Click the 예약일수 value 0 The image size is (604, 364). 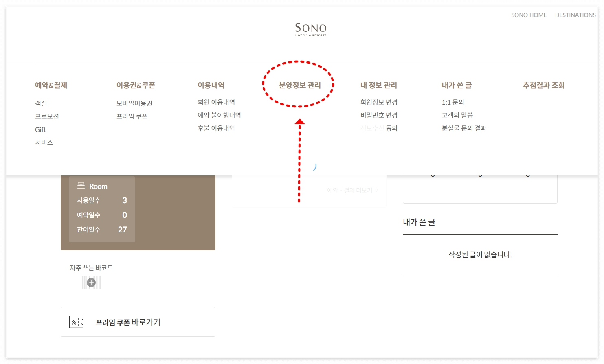(x=125, y=215)
